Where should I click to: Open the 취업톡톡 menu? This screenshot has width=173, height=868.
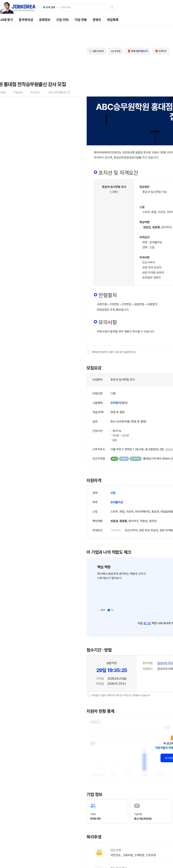[x=113, y=20]
